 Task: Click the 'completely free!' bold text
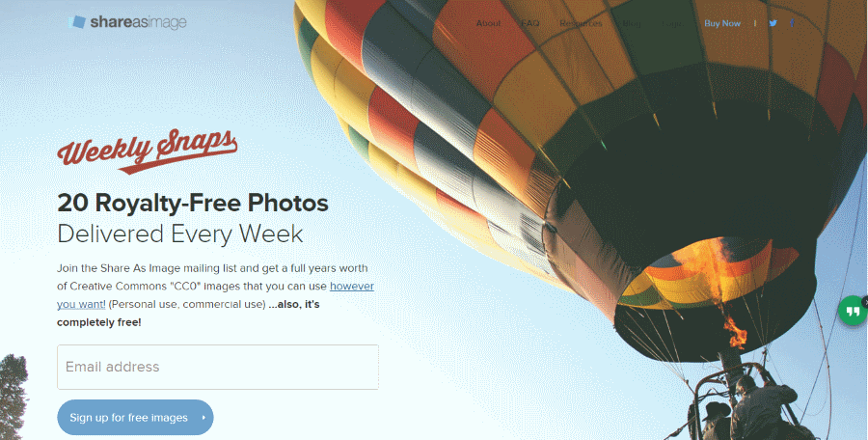click(99, 322)
